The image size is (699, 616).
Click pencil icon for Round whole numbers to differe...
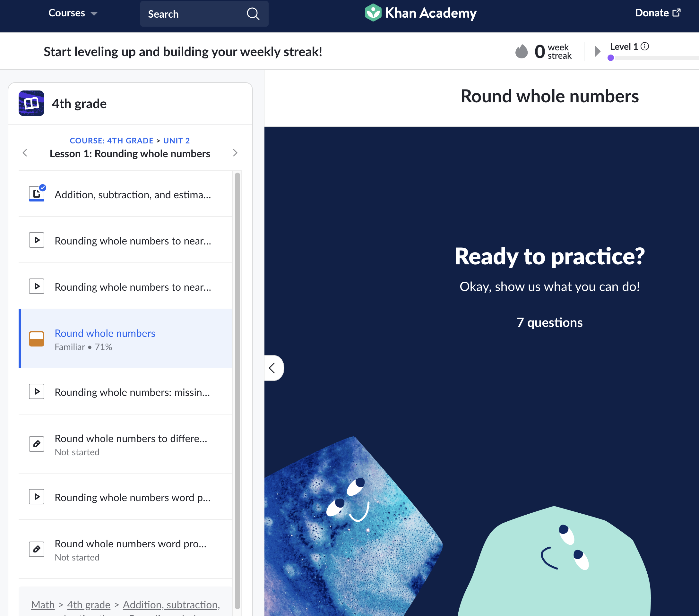(x=37, y=444)
